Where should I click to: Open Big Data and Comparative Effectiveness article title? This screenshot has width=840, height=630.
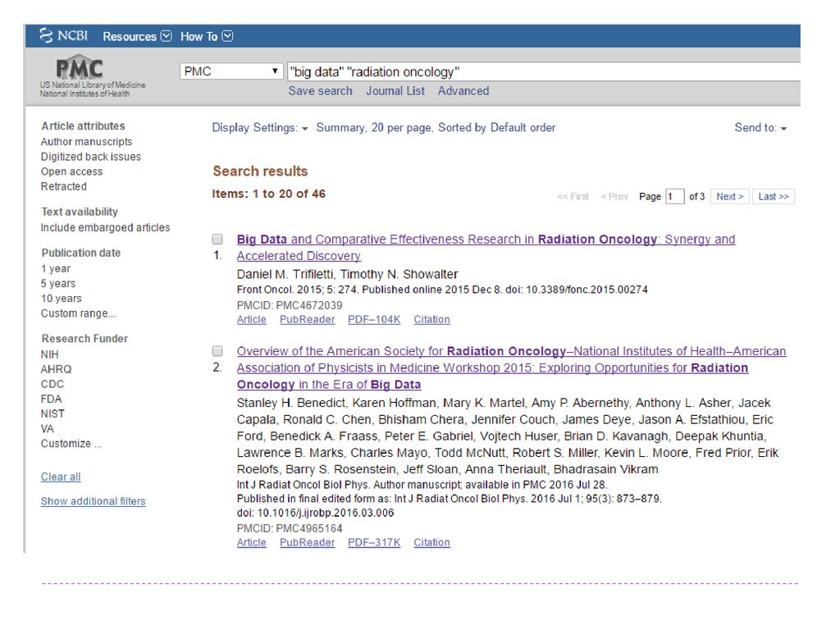[486, 248]
